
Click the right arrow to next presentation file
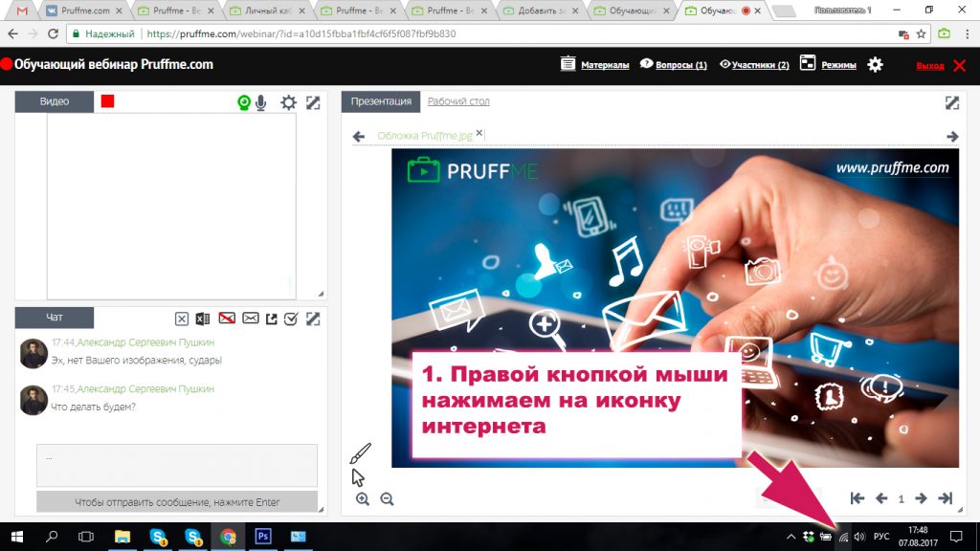pyautogui.click(x=950, y=136)
